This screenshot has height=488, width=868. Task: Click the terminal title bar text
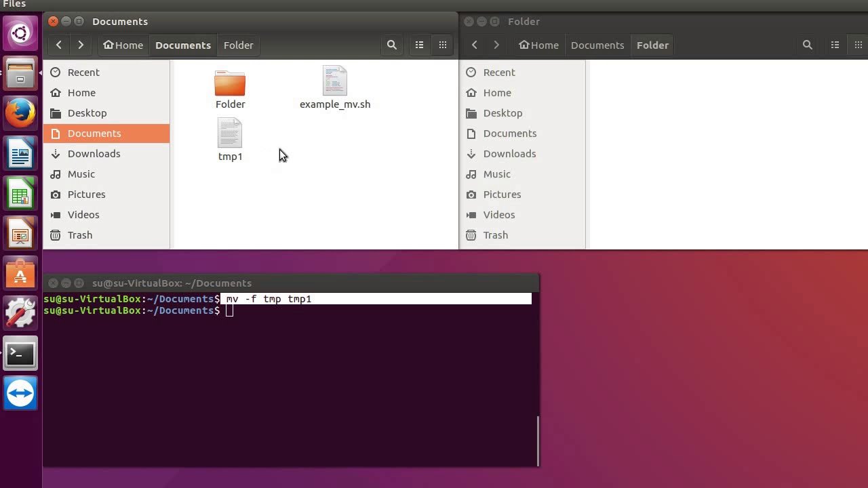pos(172,283)
